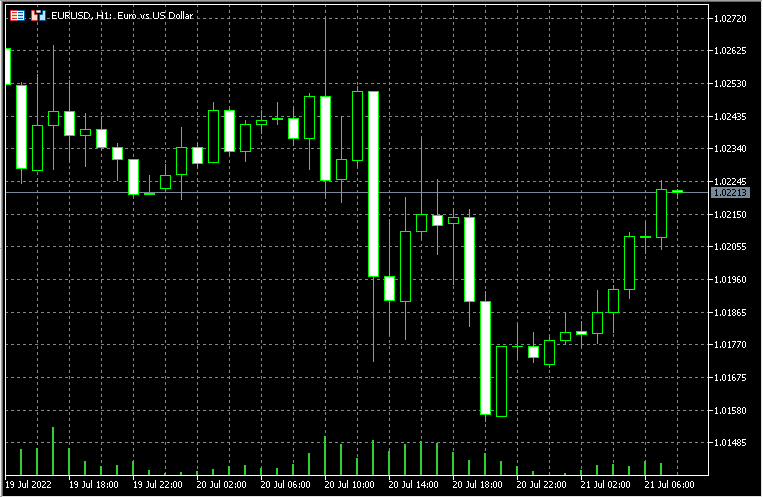Screen dimensions: 763x497
Task: Click the 1.02055 price scale label
Action: [x=730, y=246]
